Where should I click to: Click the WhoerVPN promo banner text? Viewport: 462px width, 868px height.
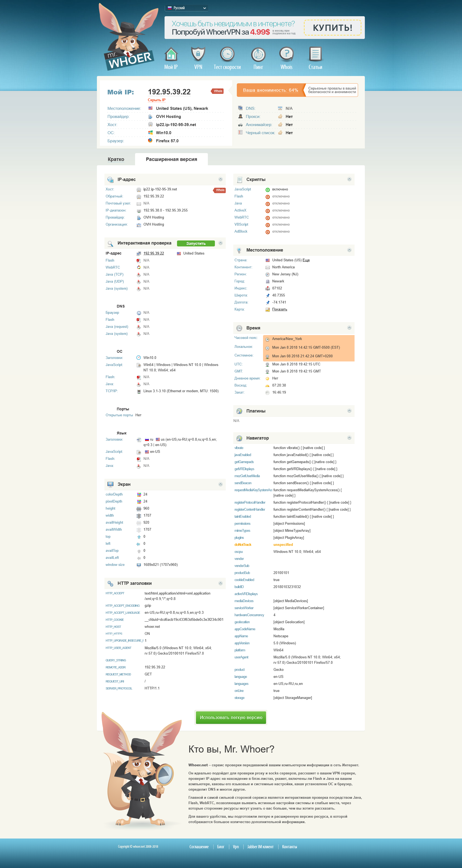[x=233, y=28]
